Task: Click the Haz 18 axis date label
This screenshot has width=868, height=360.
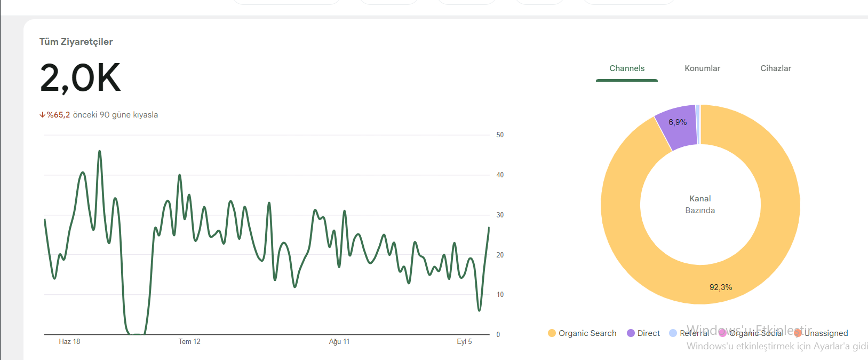Action: coord(69,342)
